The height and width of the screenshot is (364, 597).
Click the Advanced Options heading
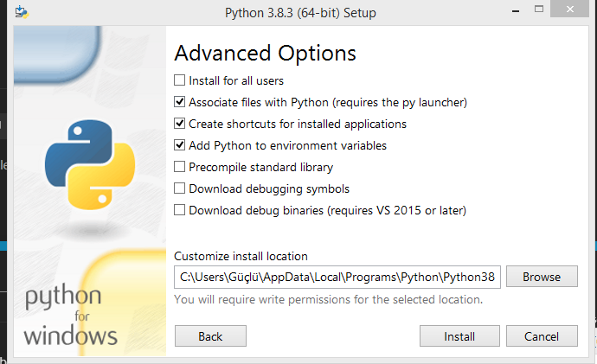click(265, 54)
